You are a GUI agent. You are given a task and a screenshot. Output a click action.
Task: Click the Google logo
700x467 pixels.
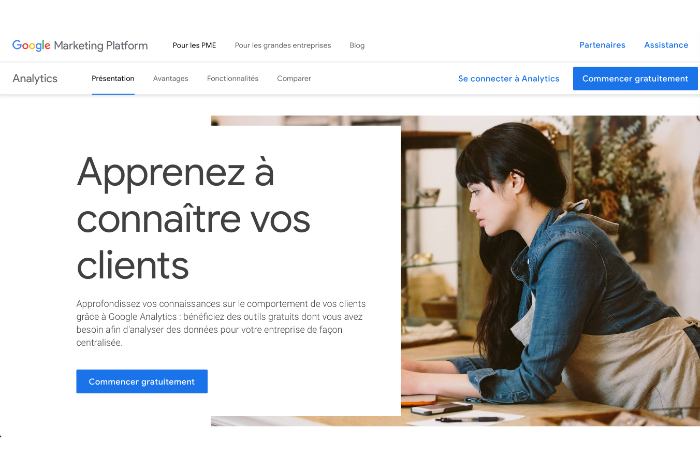click(31, 45)
